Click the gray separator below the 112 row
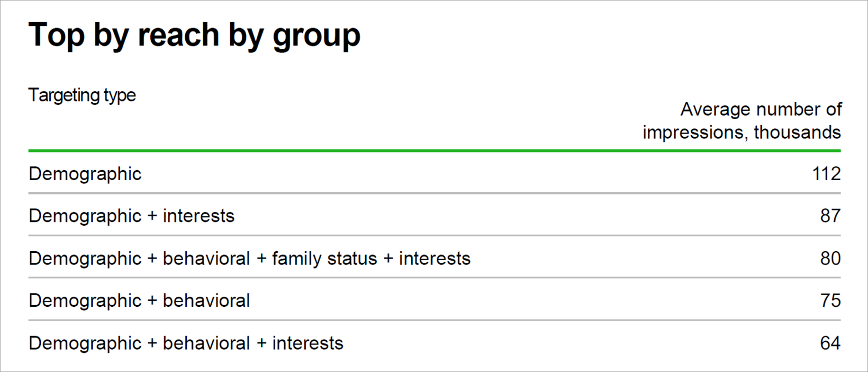The image size is (868, 372). [434, 193]
